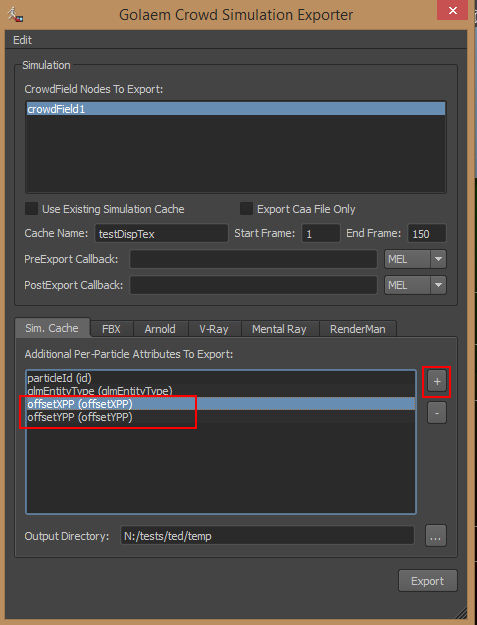Close the Golaem Crowd Simulation Exporter window

coord(452,10)
